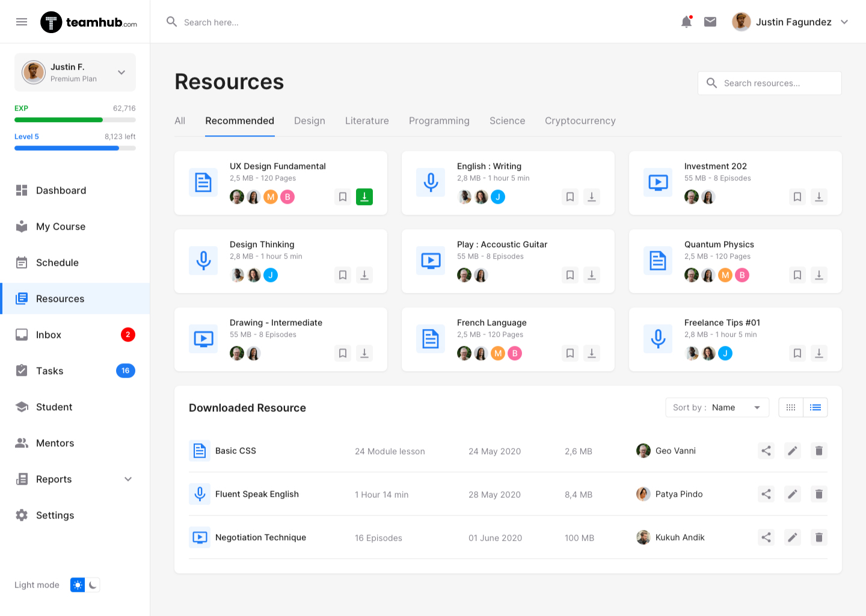Bookmark Investment 202
866x616 pixels.
point(797,197)
